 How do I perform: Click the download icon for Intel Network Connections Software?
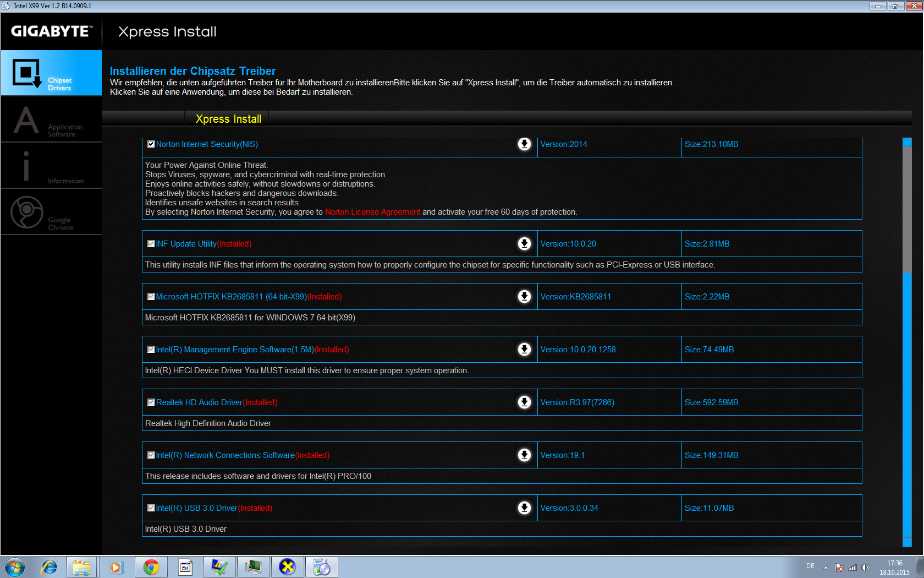[525, 455]
